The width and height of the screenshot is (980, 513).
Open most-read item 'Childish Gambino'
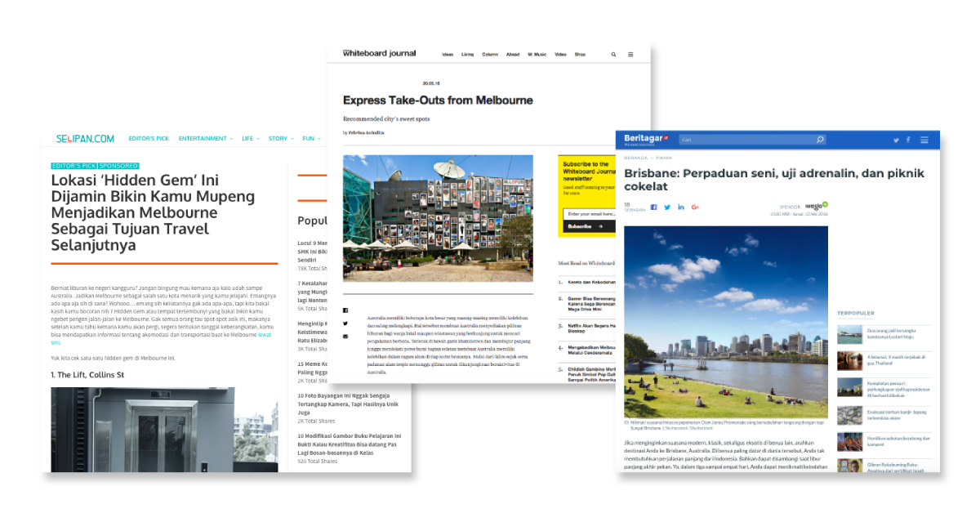(591, 373)
